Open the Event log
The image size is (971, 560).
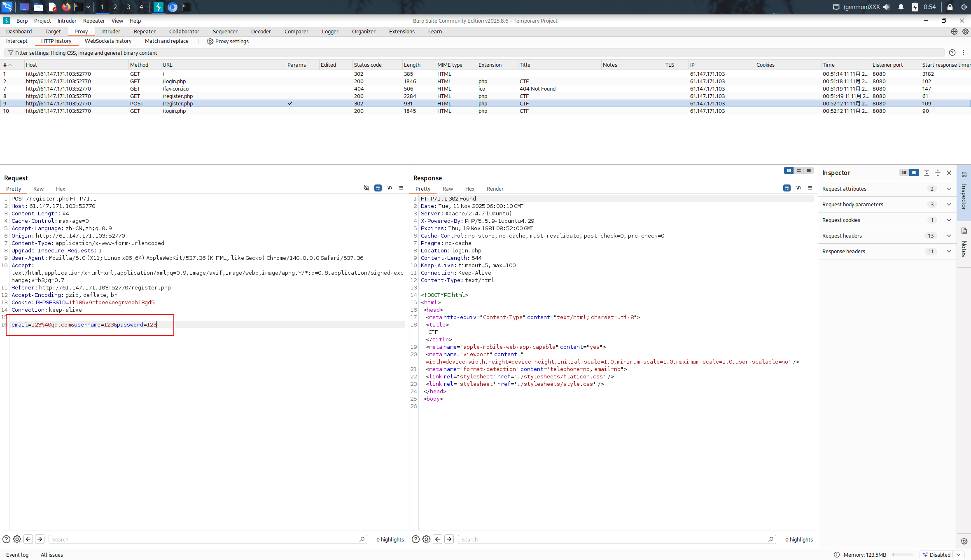(x=17, y=555)
